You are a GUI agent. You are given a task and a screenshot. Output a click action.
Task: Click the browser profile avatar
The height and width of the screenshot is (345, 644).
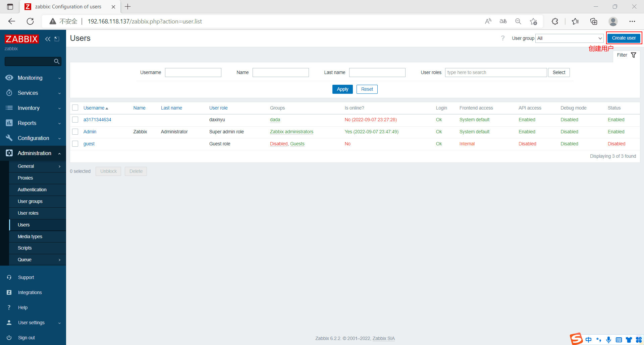[613, 21]
